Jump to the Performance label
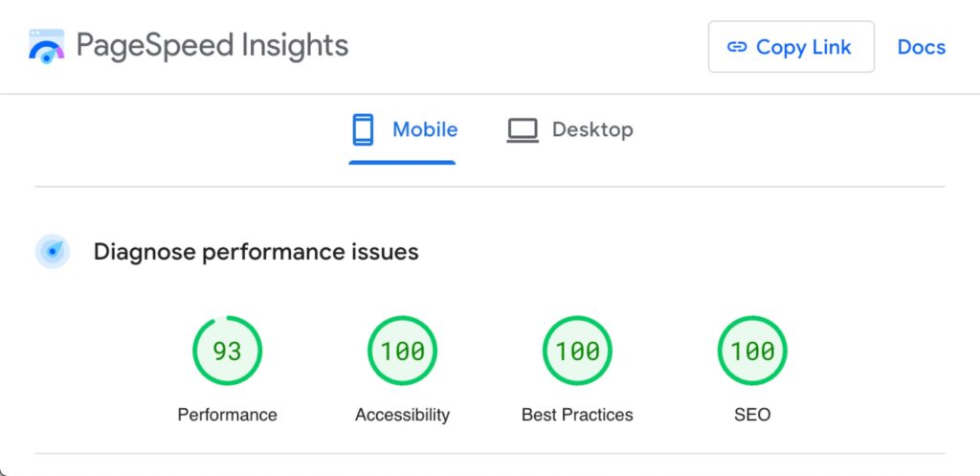980x476 pixels. pyautogui.click(x=227, y=415)
